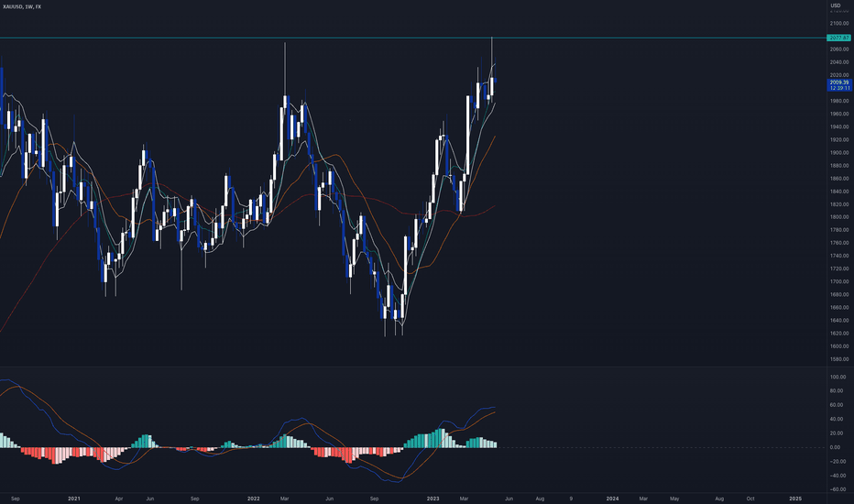Click the 1980.00 price scale label
Screen dimensions: 854x504
point(839,101)
